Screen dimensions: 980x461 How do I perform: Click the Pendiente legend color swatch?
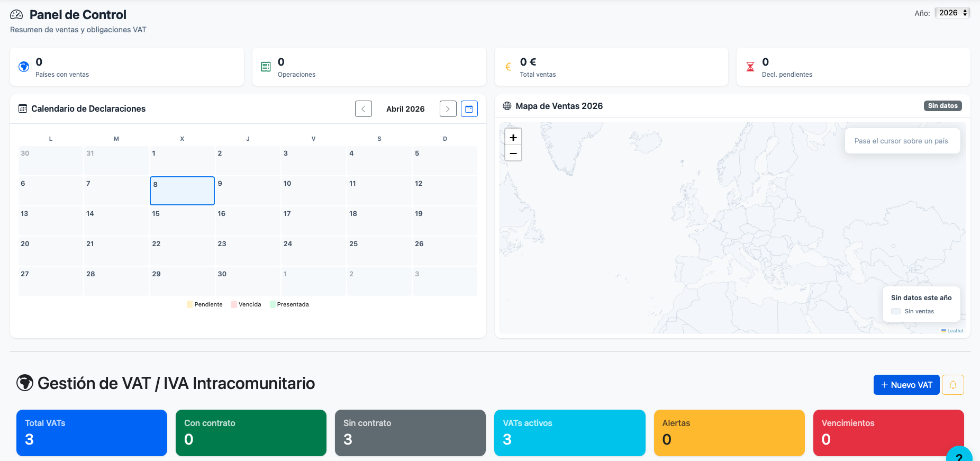coord(190,304)
